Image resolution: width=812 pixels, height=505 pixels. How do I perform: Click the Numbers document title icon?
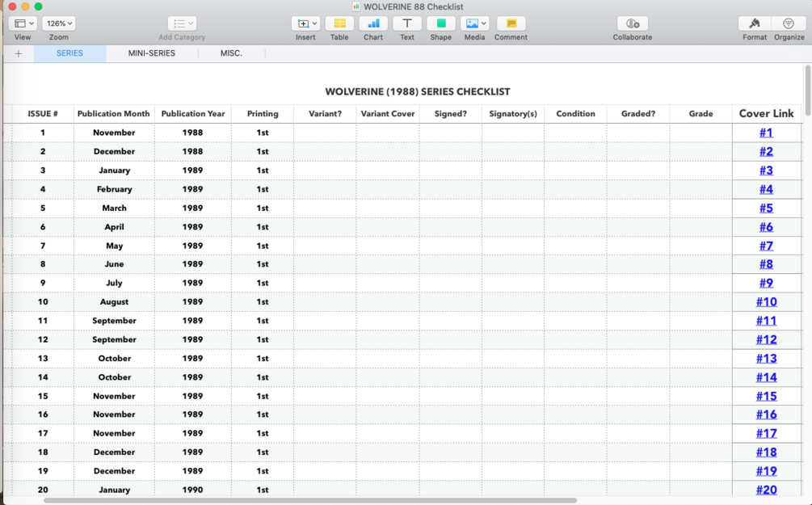356,6
